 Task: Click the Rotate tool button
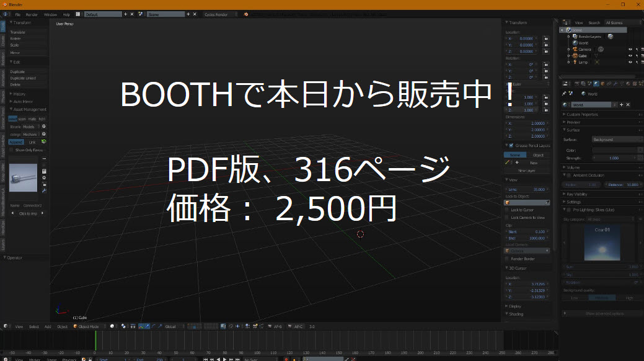[x=28, y=38]
